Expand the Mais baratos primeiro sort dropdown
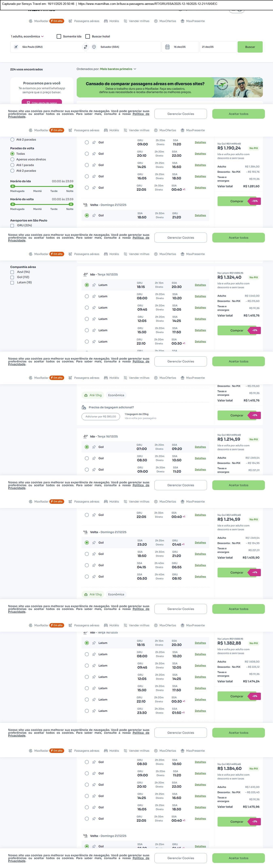 click(118, 69)
